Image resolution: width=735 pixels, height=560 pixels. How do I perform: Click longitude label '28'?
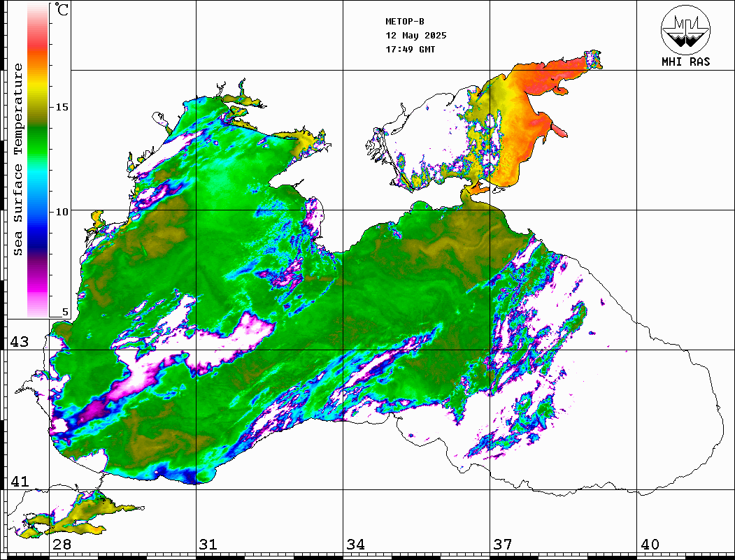[62, 545]
